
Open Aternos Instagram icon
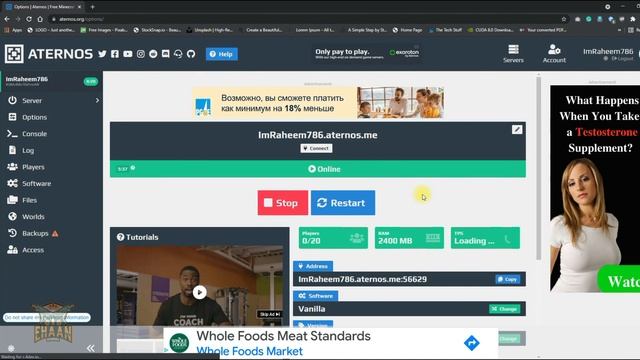pyautogui.click(x=141, y=54)
